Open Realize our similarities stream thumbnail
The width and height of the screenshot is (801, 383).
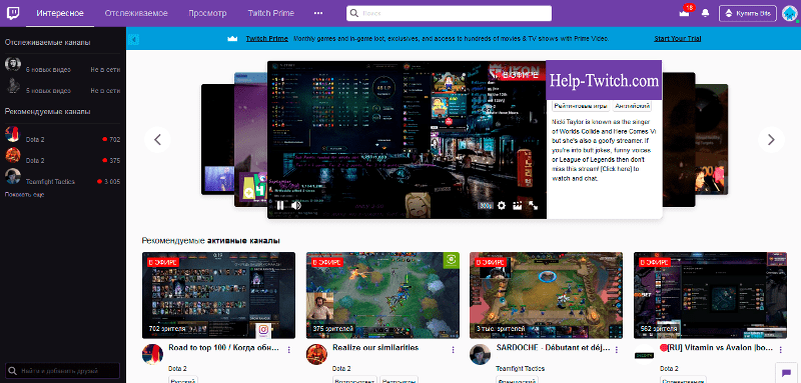point(383,295)
